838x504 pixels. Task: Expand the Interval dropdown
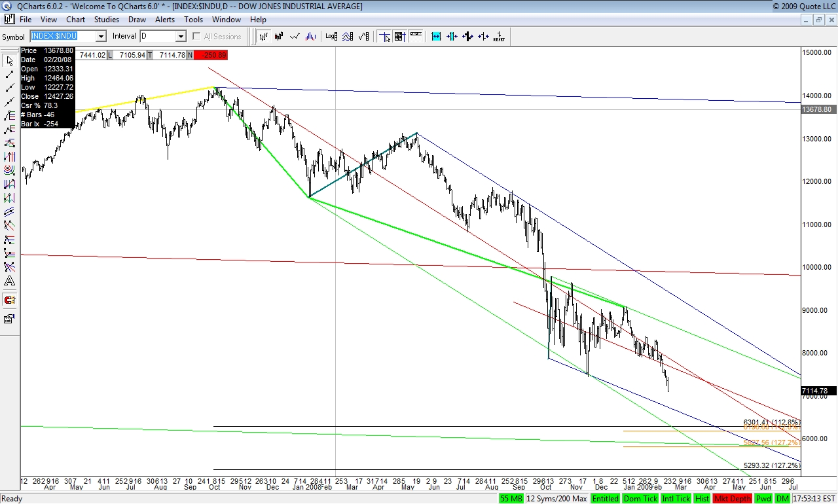[x=181, y=37]
